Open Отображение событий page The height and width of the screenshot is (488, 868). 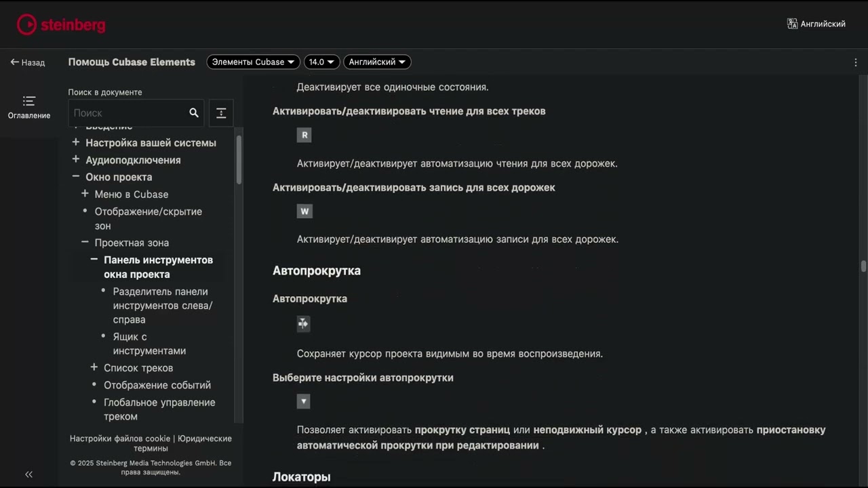coord(157,385)
